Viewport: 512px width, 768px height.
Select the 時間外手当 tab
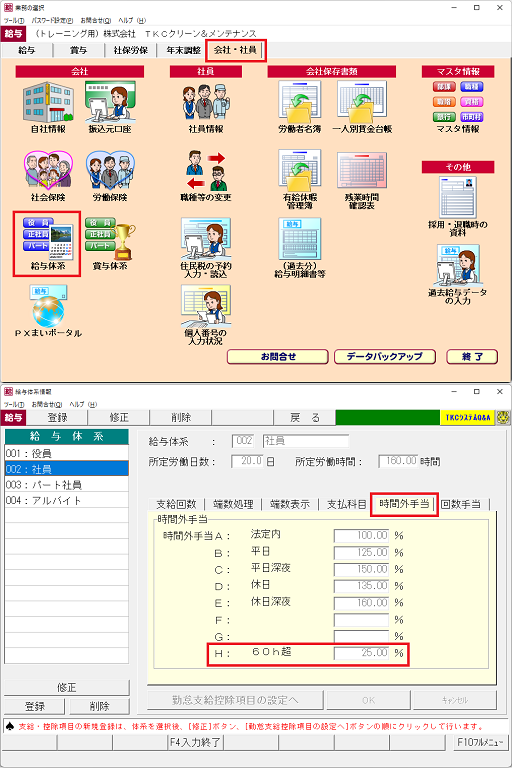pos(404,504)
